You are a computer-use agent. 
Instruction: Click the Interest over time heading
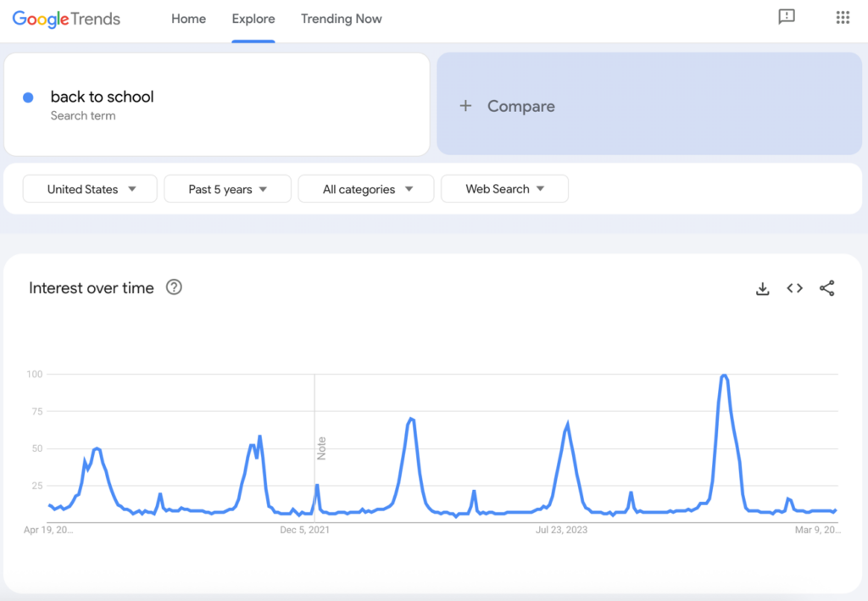pyautogui.click(x=92, y=287)
